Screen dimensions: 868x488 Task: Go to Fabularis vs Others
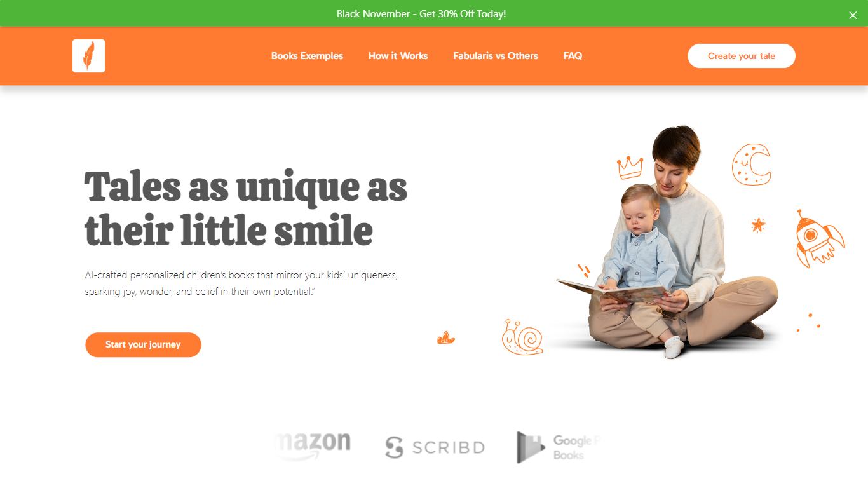click(496, 56)
